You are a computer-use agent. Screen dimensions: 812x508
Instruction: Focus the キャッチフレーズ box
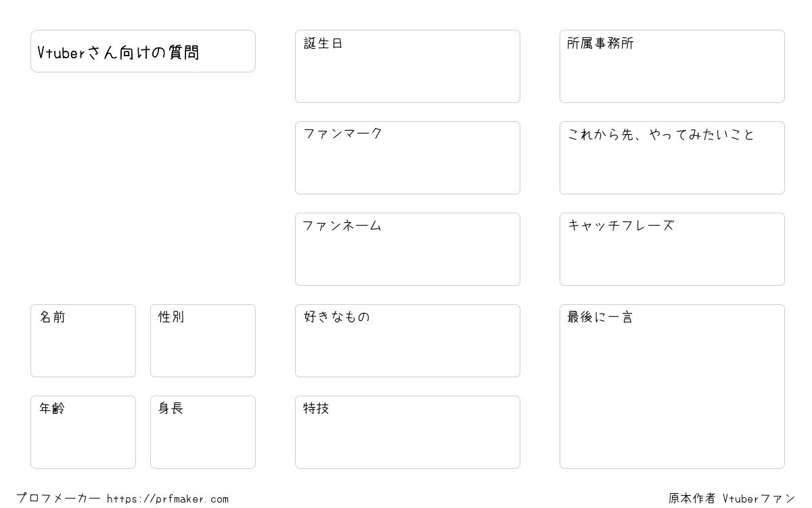[672, 249]
